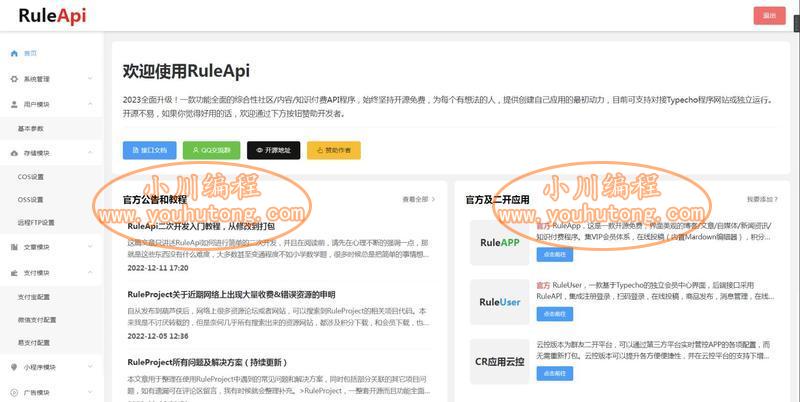Click the black 开源地址 button

(273, 150)
